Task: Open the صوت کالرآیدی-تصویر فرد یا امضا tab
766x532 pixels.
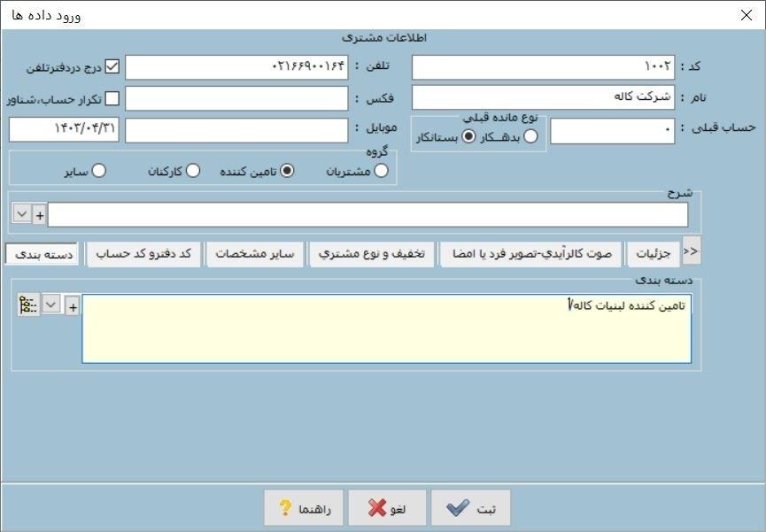Action: [531, 253]
